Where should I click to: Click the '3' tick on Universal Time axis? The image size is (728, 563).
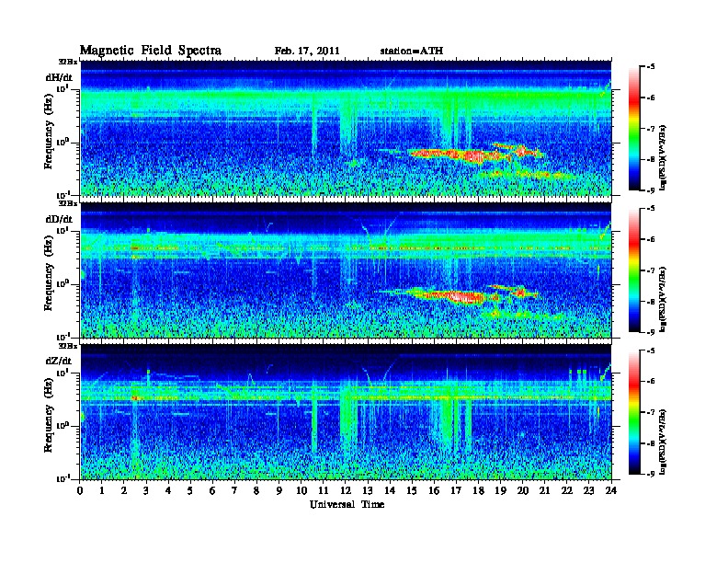pos(146,491)
